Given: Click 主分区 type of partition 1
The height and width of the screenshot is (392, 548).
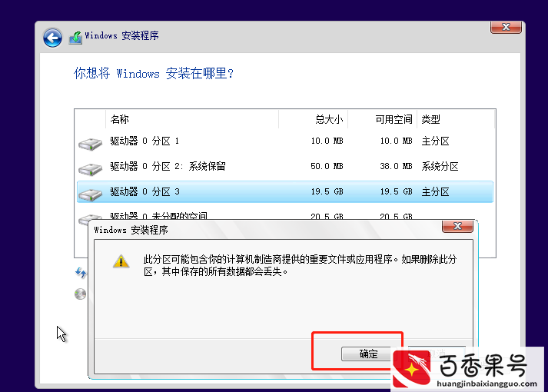Looking at the screenshot, I should pos(435,141).
